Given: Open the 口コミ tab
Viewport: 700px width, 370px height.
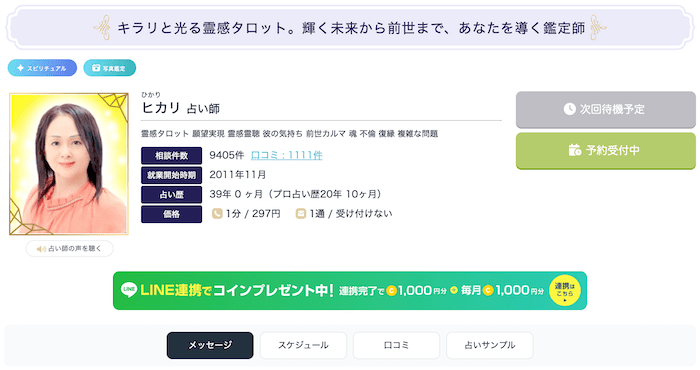Looking at the screenshot, I should pyautogui.click(x=396, y=345).
